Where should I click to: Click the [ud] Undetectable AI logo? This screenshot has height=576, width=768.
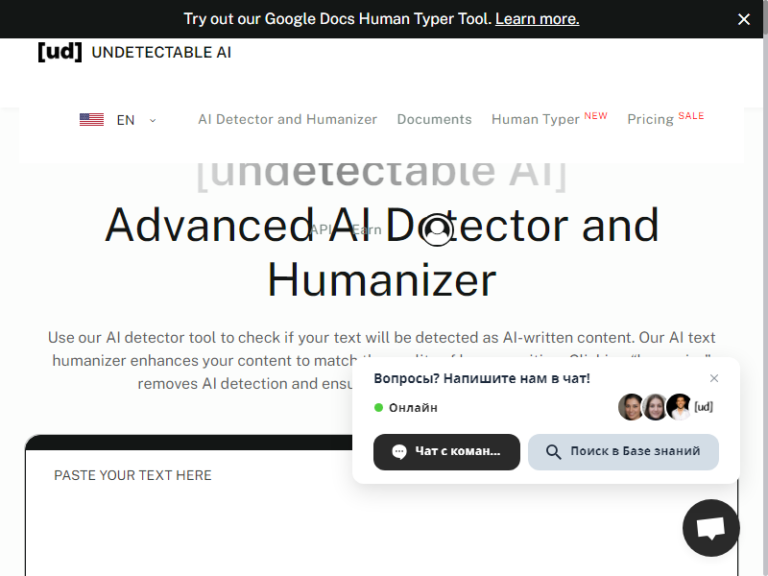click(134, 52)
